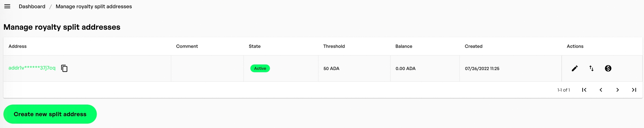Screen dimensions: 644x128
Task: Go to the previous page
Action: click(x=601, y=90)
